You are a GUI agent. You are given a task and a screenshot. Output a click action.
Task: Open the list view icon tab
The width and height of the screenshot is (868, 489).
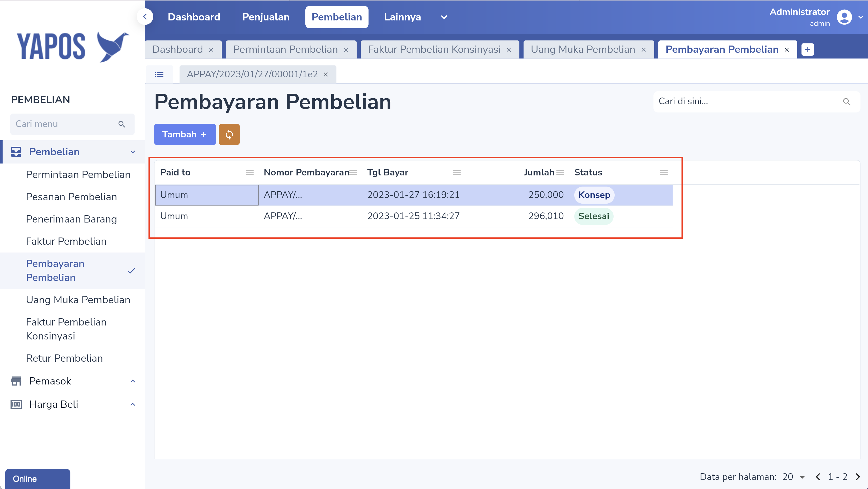159,75
